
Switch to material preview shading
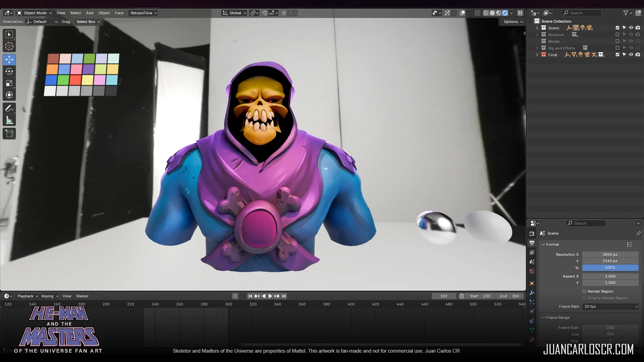pos(499,13)
